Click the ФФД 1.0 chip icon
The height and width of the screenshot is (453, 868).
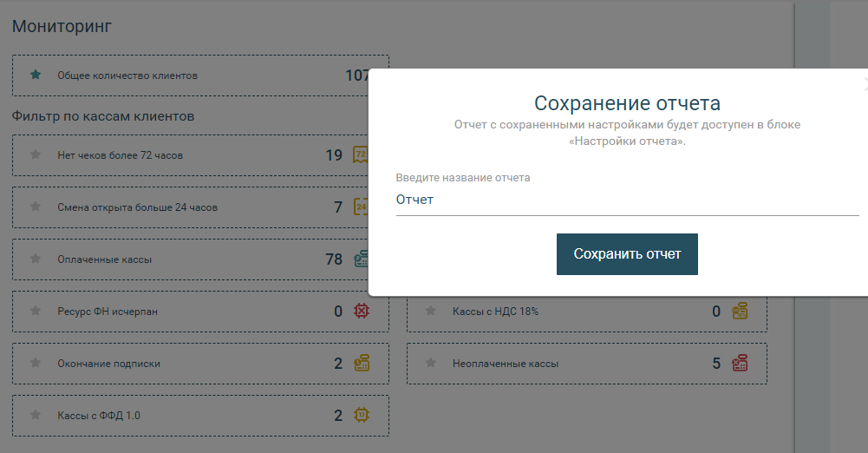pos(362,415)
